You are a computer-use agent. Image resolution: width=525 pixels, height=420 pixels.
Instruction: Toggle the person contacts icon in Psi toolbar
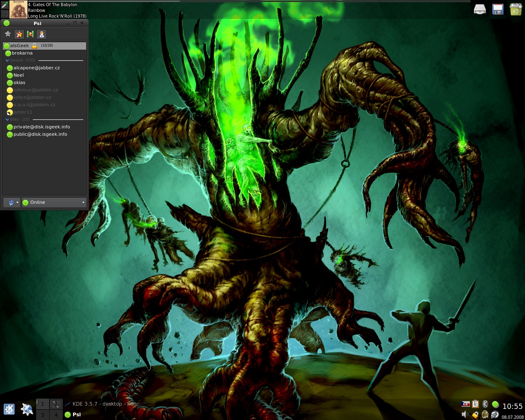click(41, 34)
